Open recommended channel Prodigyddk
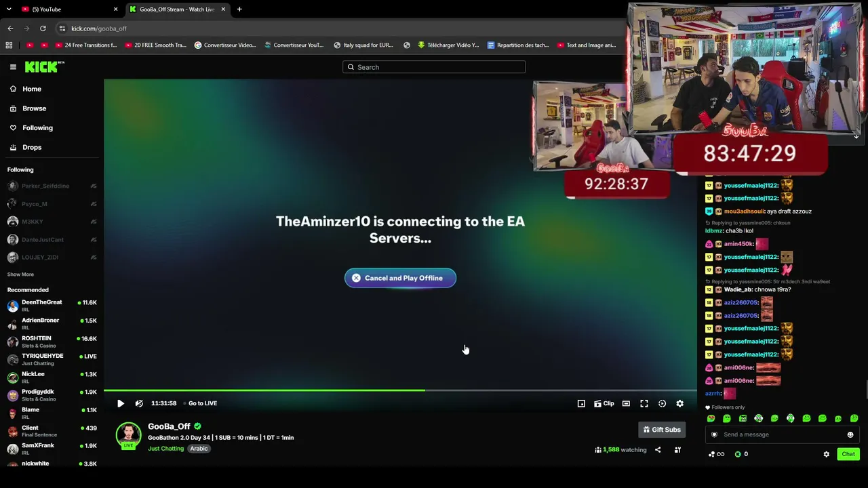The height and width of the screenshot is (488, 868). [52, 395]
